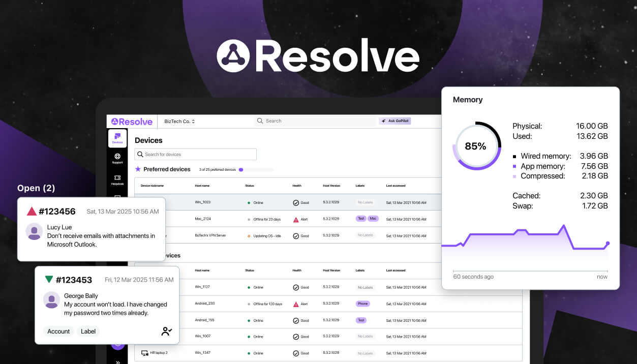This screenshot has height=364, width=637.
Task: Toggle the green status dot for Win_1127
Action: coord(249,287)
